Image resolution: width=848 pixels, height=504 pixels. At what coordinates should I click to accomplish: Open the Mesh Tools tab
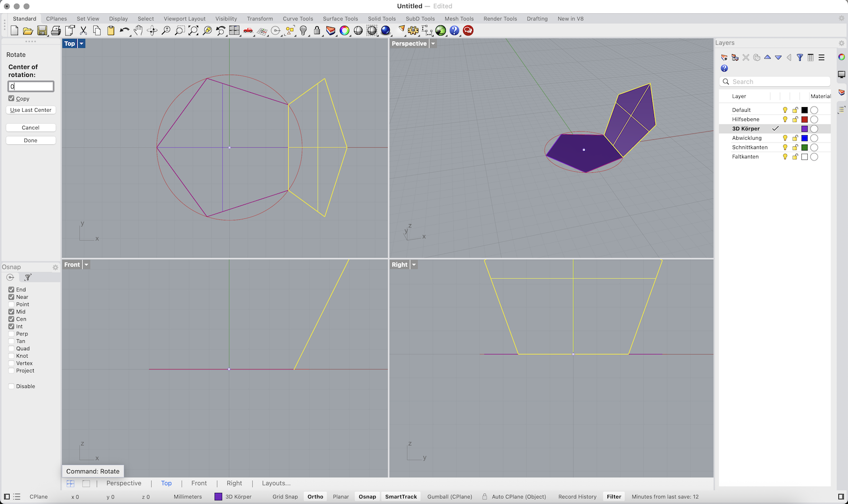coord(459,19)
